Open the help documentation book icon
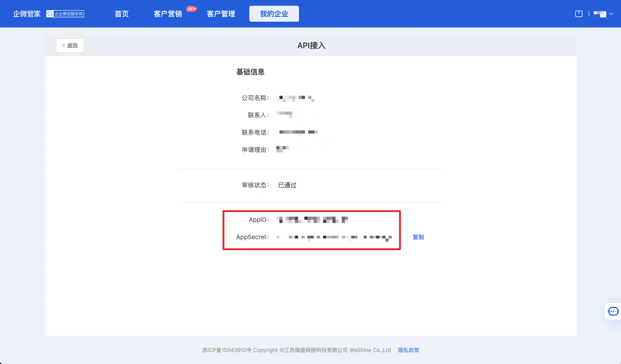 point(578,14)
